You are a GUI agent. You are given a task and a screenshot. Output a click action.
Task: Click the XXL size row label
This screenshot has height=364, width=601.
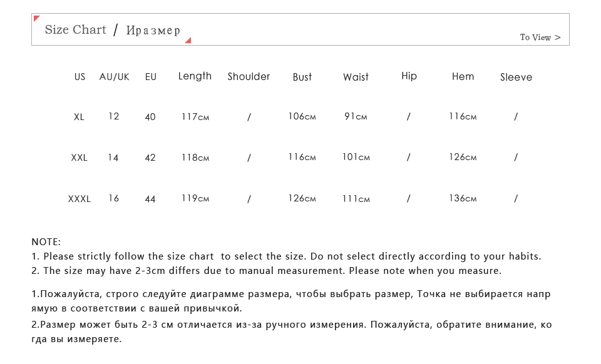pos(79,158)
